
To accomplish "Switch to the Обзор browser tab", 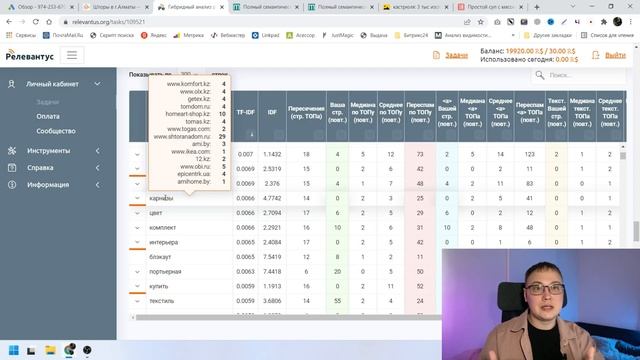I will click(x=40, y=7).
